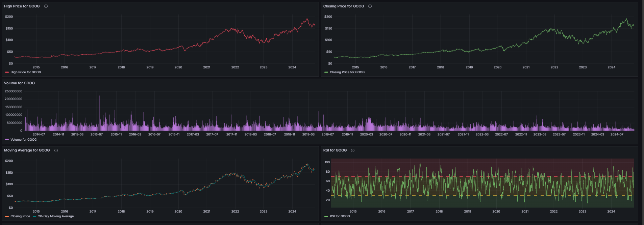The image size is (644, 225).
Task: Open Volume for GOOG panel title menu
Action: 19,83
